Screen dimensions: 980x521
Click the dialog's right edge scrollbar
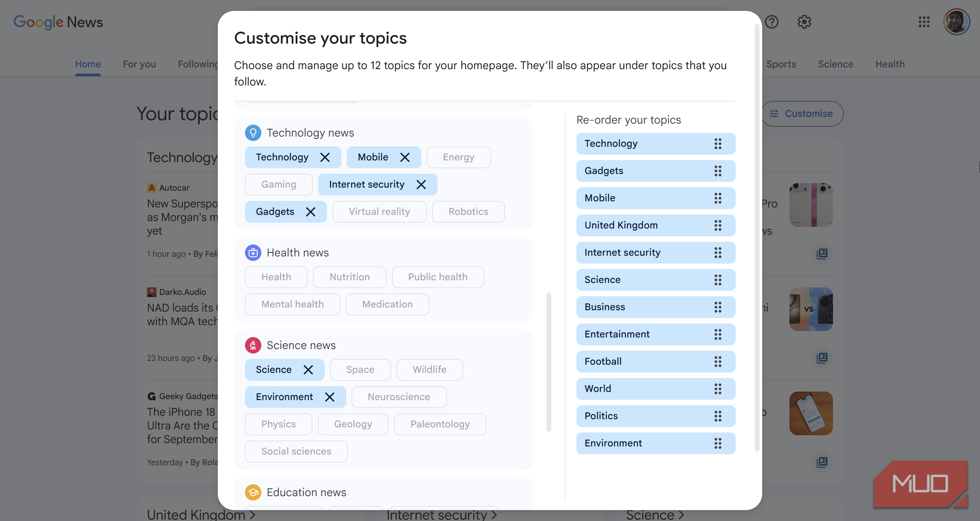coord(757,238)
